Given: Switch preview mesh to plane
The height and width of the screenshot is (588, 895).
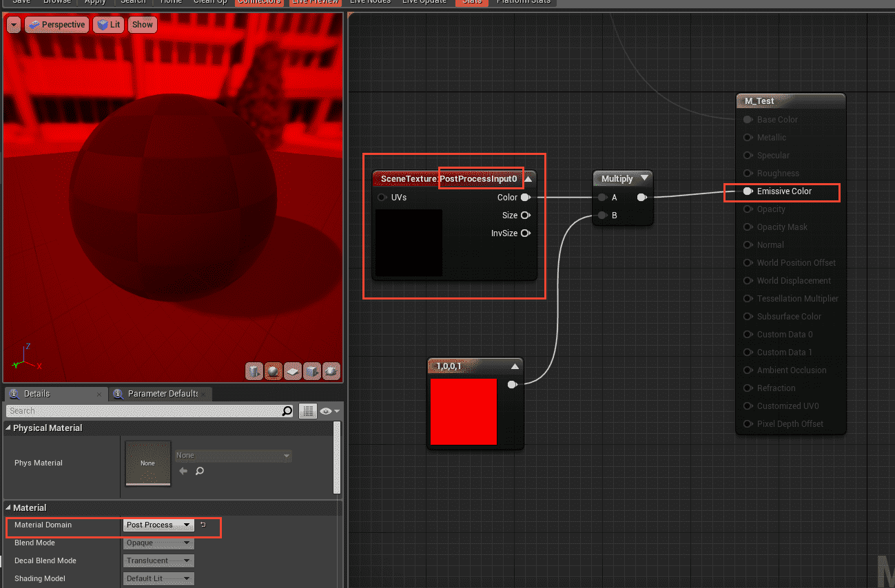Looking at the screenshot, I should [x=293, y=372].
